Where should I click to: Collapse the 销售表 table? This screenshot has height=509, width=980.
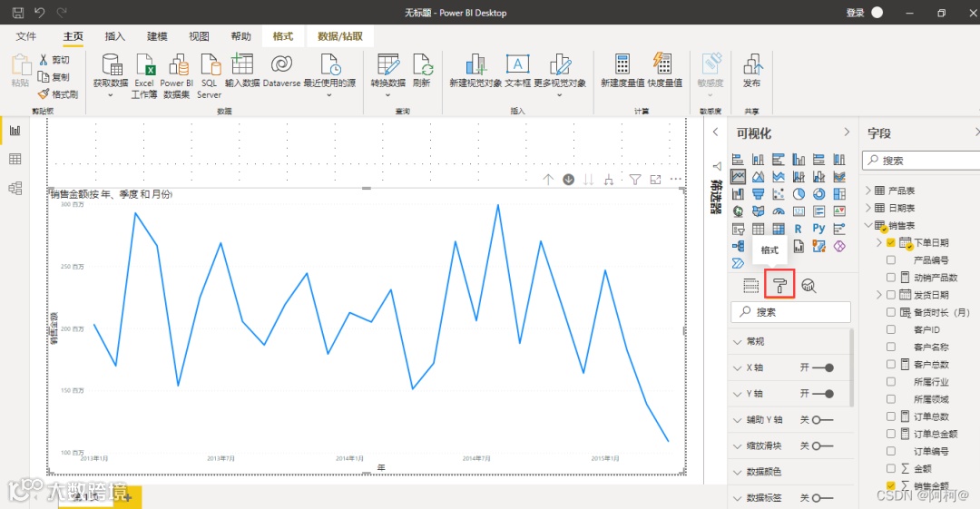pos(868,225)
